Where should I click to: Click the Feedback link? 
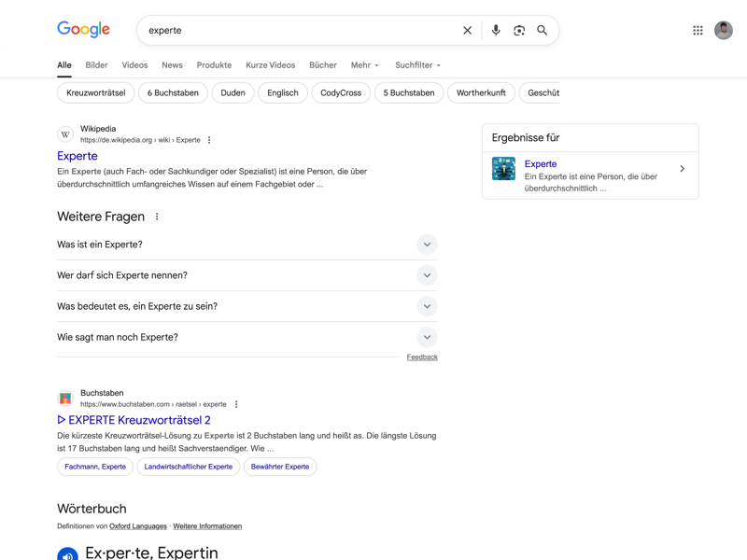coord(422,357)
